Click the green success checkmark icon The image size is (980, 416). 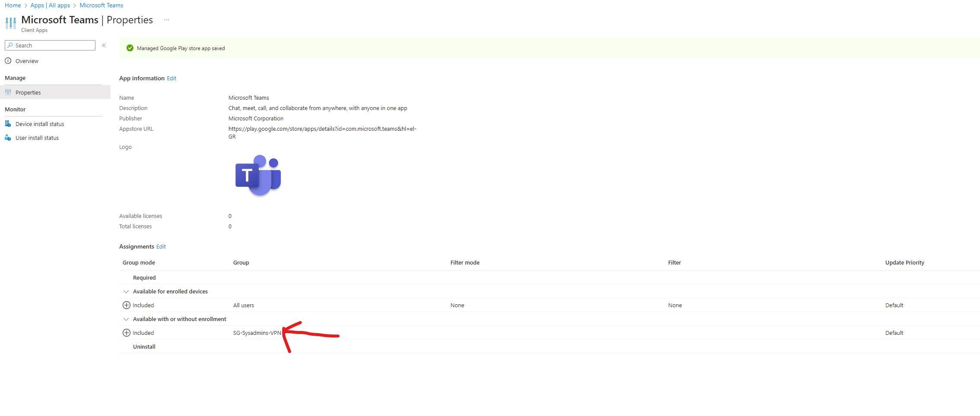(130, 48)
